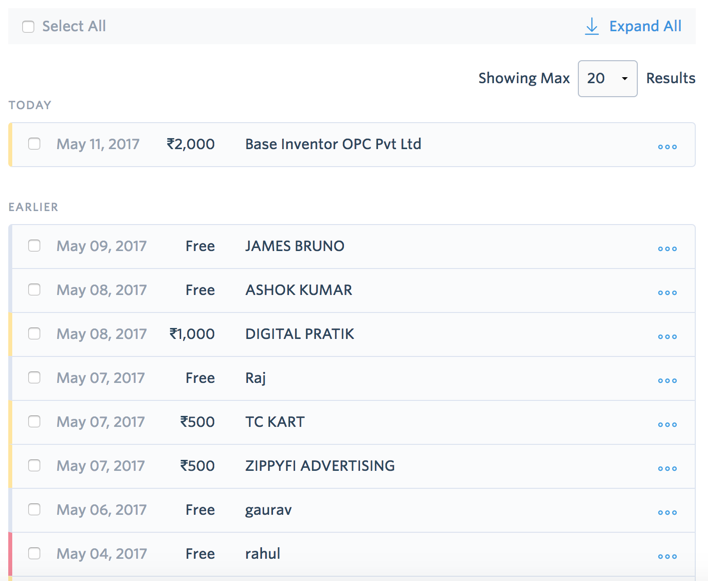The width and height of the screenshot is (708, 581).
Task: Tick the checkbox beside rahul
Action: point(34,554)
